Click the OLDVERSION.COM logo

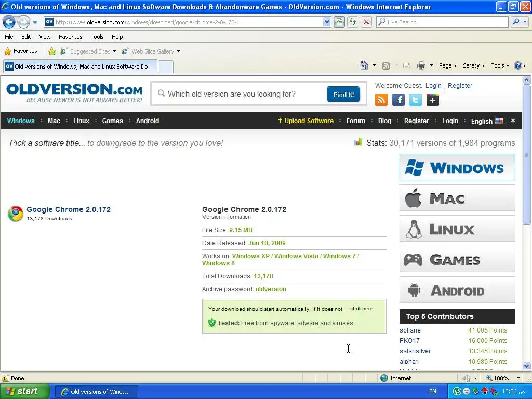pyautogui.click(x=74, y=93)
